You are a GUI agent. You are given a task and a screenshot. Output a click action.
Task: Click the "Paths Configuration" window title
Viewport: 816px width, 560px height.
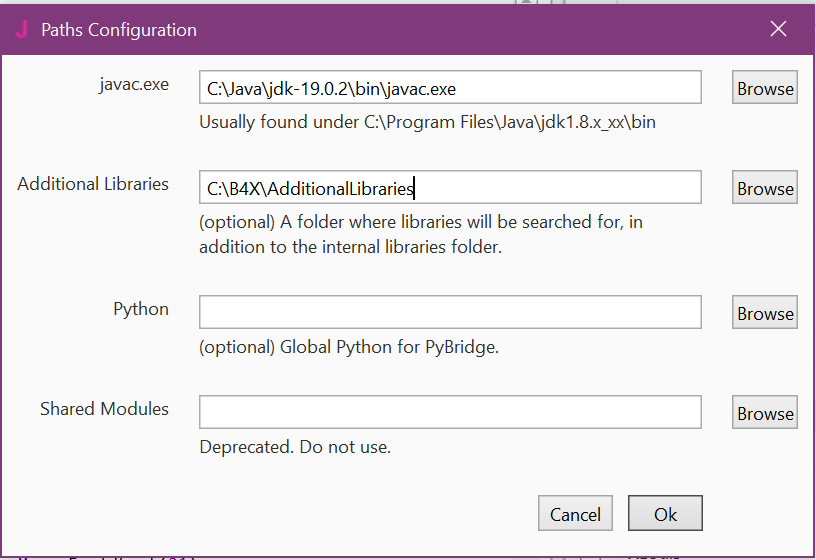point(118,30)
